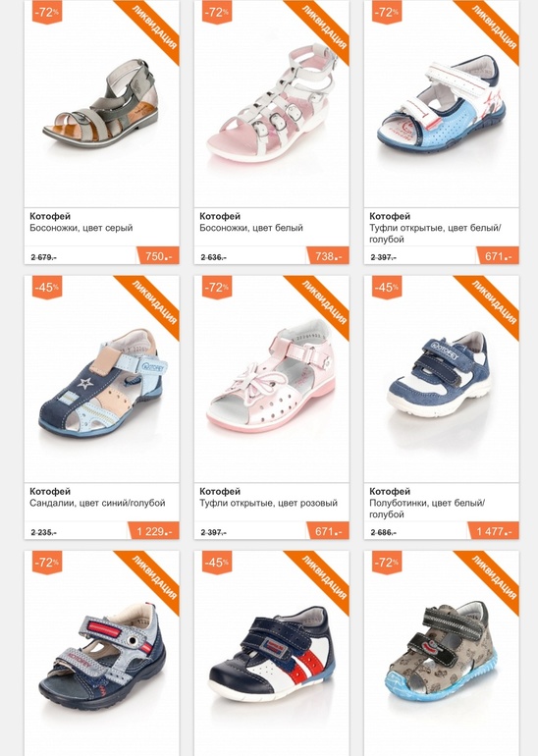
Task: Open the pink туфли открытые product image
Action: [271, 376]
